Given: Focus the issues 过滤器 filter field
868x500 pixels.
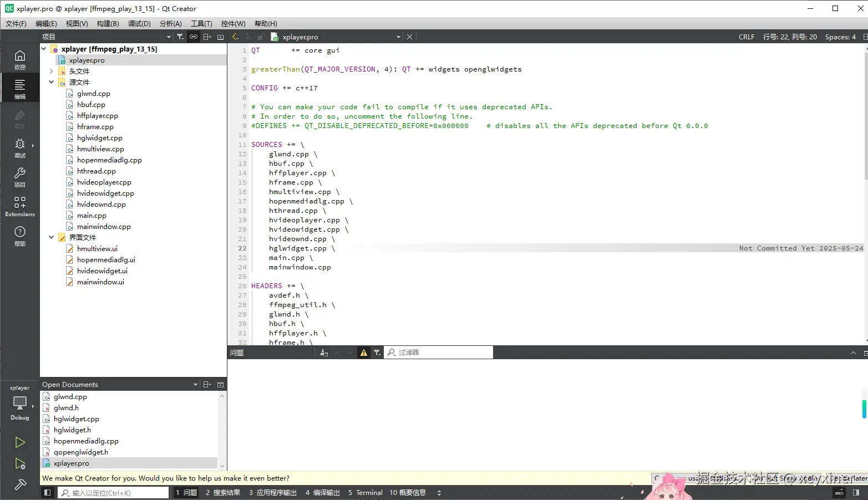Looking at the screenshot, I should pyautogui.click(x=439, y=353).
